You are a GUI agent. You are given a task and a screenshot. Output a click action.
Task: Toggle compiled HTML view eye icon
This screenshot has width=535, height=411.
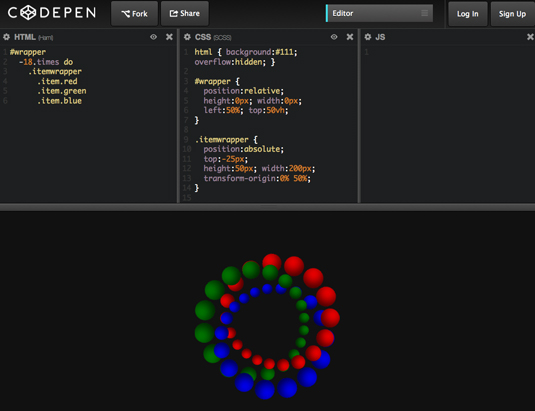point(154,37)
